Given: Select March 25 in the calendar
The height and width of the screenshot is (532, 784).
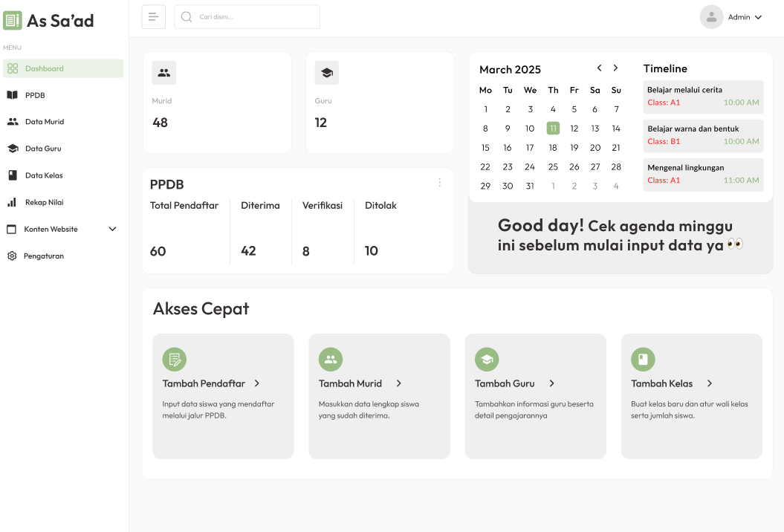Looking at the screenshot, I should coord(553,167).
